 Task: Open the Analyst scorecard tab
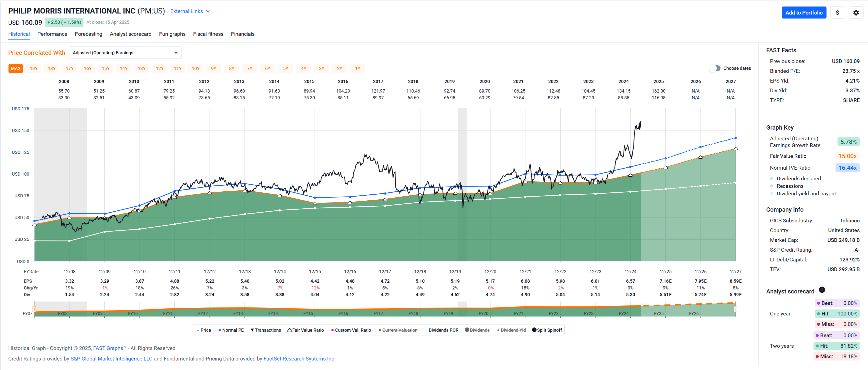point(130,34)
